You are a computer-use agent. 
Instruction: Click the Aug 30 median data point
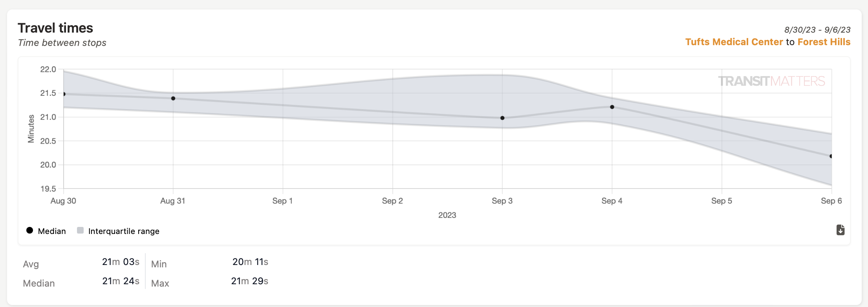click(x=64, y=94)
